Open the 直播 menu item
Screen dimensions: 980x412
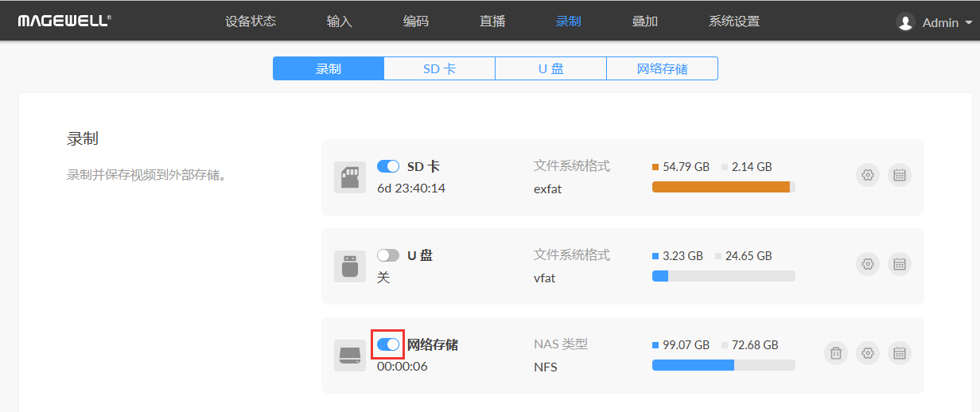[x=492, y=21]
